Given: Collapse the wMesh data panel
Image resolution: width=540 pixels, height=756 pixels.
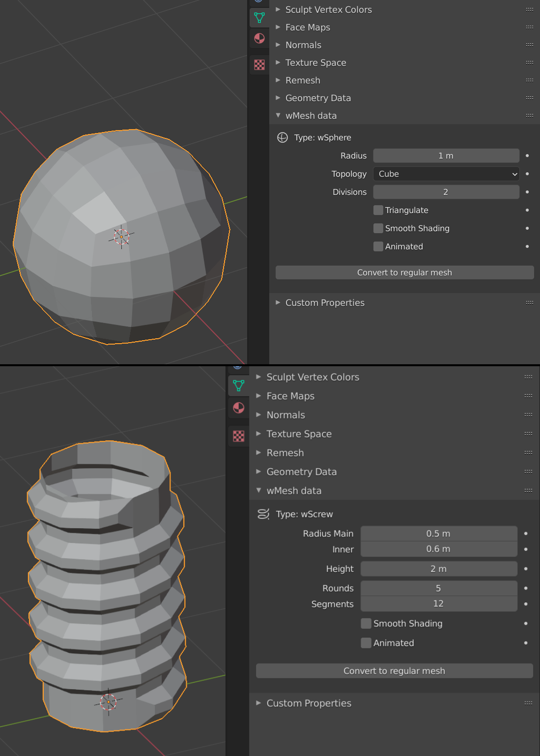Looking at the screenshot, I should click(x=311, y=115).
